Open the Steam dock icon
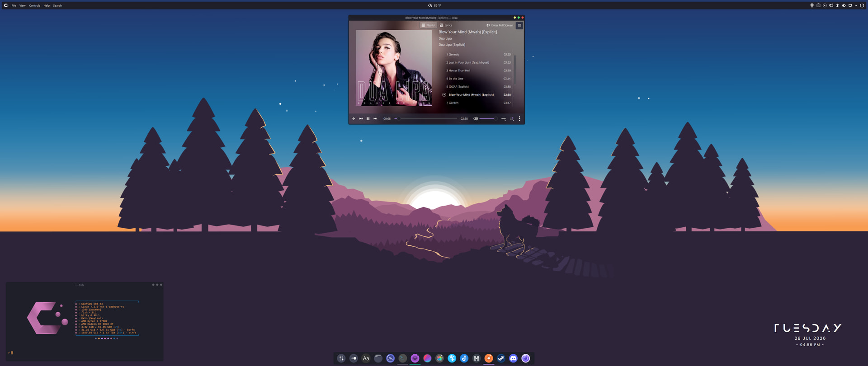 501,358
